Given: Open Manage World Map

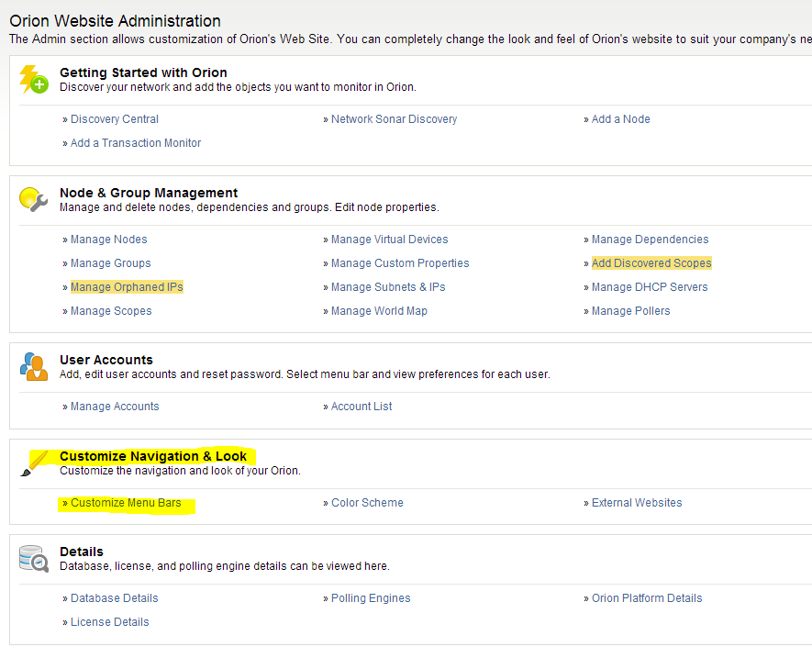Looking at the screenshot, I should (x=379, y=311).
